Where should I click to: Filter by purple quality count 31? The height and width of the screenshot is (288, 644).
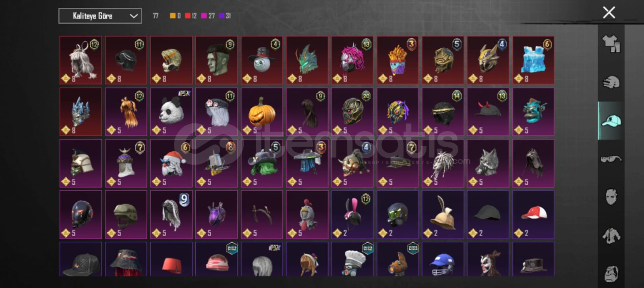point(225,16)
